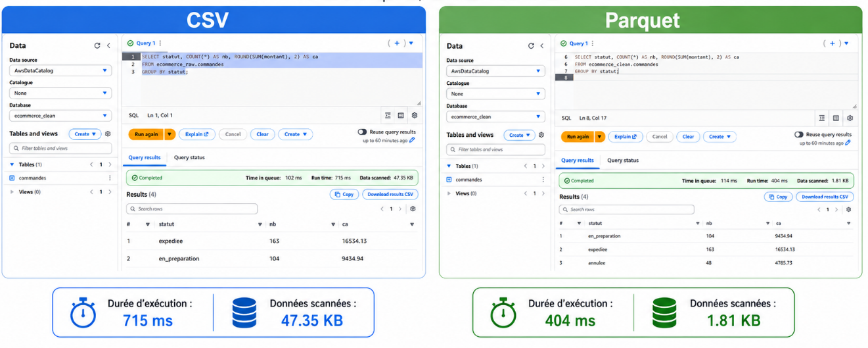This screenshot has height=348, width=868.
Task: Open Data source dropdown in CSV console
Action: (60, 70)
